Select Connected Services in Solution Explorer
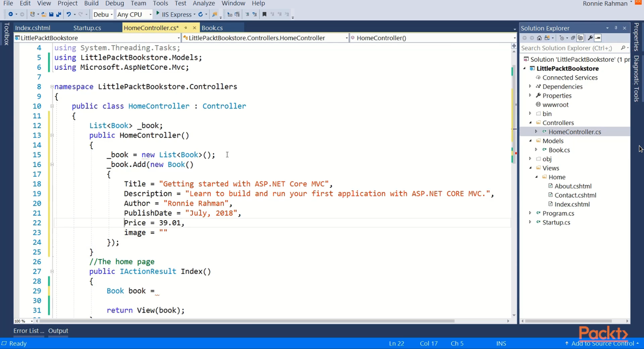The image size is (644, 349). 570,77
